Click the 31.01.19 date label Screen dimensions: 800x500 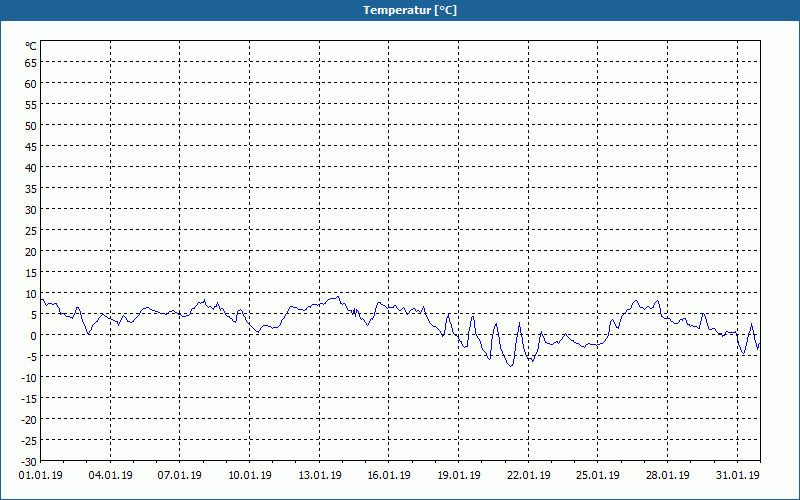[x=737, y=475]
